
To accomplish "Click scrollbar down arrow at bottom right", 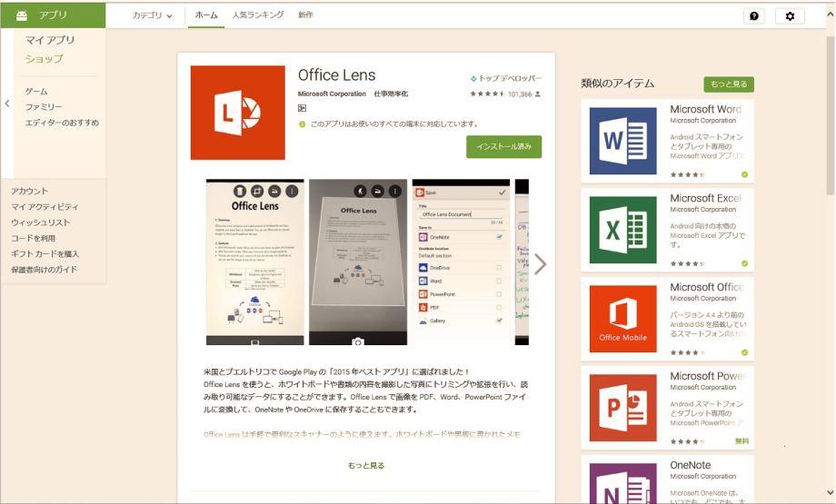I will pos(831,493).
